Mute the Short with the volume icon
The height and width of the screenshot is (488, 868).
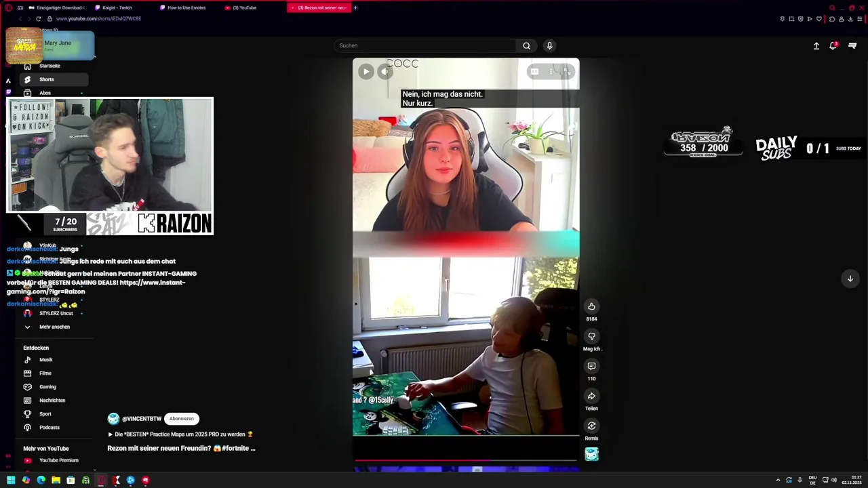tap(384, 71)
